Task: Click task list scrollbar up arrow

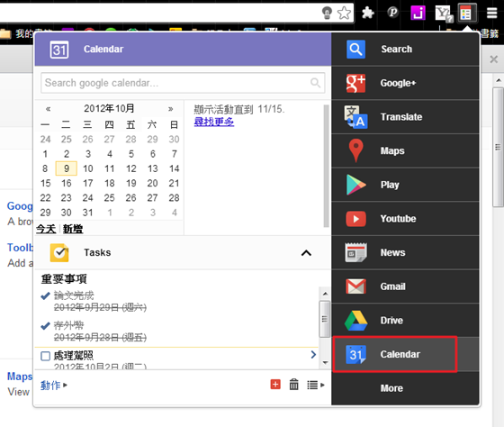Action: (325, 294)
